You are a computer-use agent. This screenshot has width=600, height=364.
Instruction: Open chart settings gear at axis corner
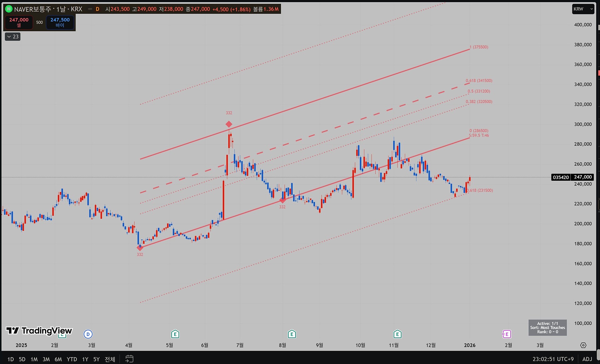(x=583, y=345)
